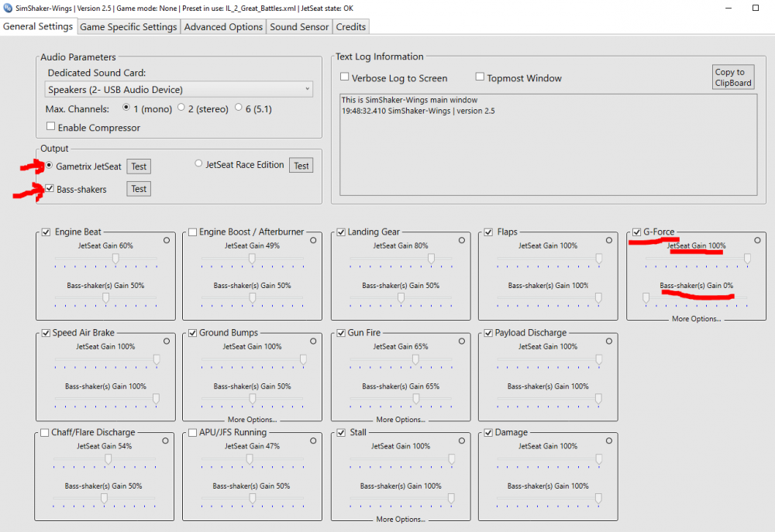Select the General Settings tab
Screen dimensions: 775x532
click(x=38, y=26)
